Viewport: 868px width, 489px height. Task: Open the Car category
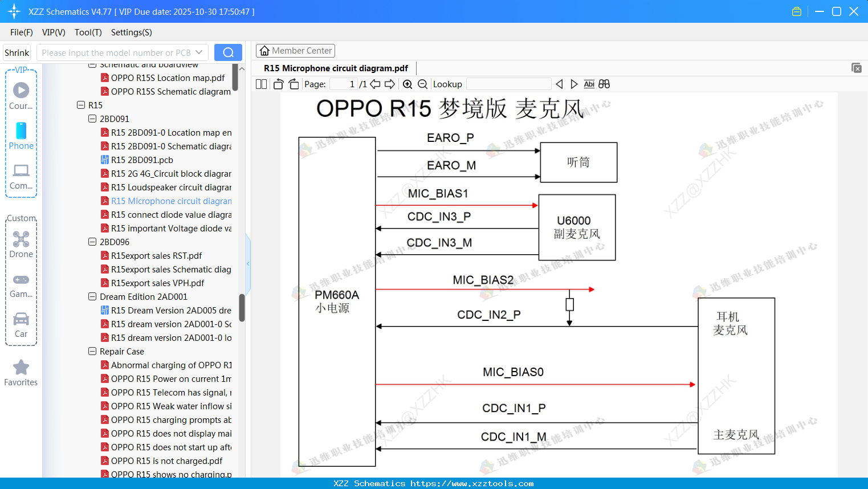point(21,325)
